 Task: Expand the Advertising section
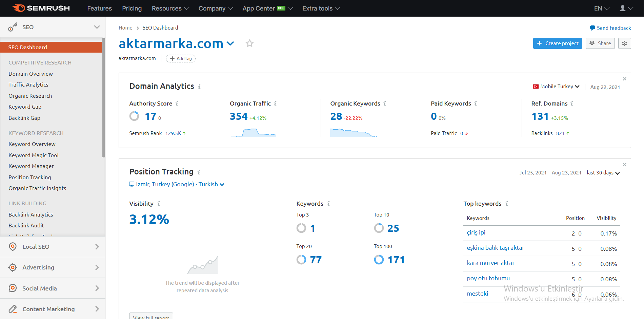pos(97,267)
